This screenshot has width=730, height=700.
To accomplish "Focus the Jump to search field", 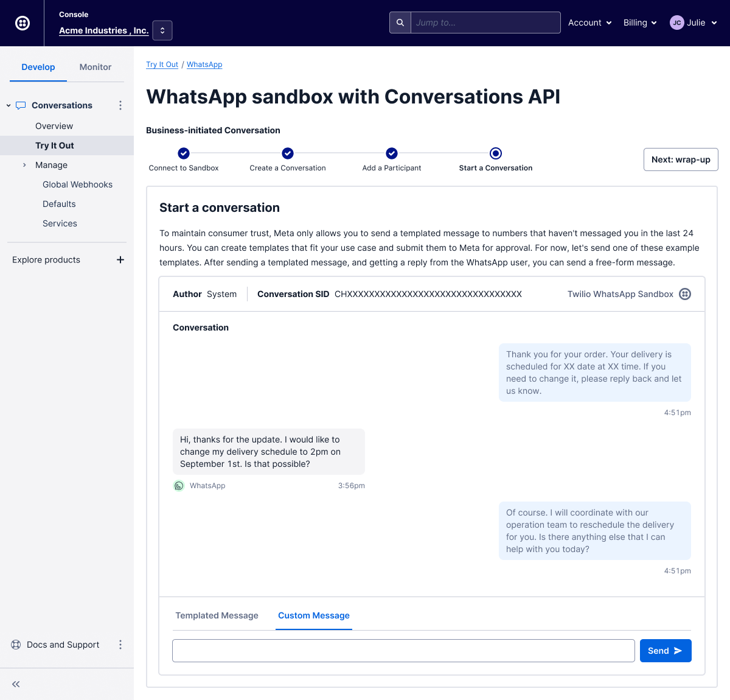I will click(485, 23).
